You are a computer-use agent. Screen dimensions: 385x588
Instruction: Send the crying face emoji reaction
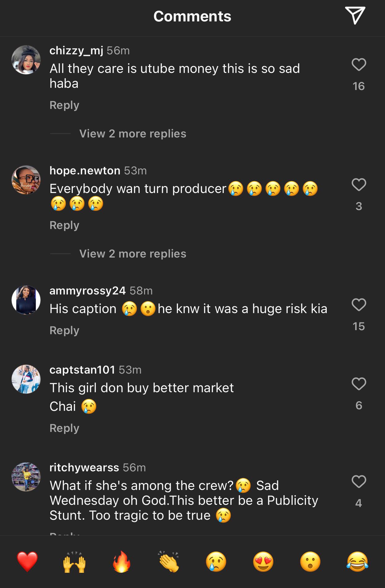[216, 561]
